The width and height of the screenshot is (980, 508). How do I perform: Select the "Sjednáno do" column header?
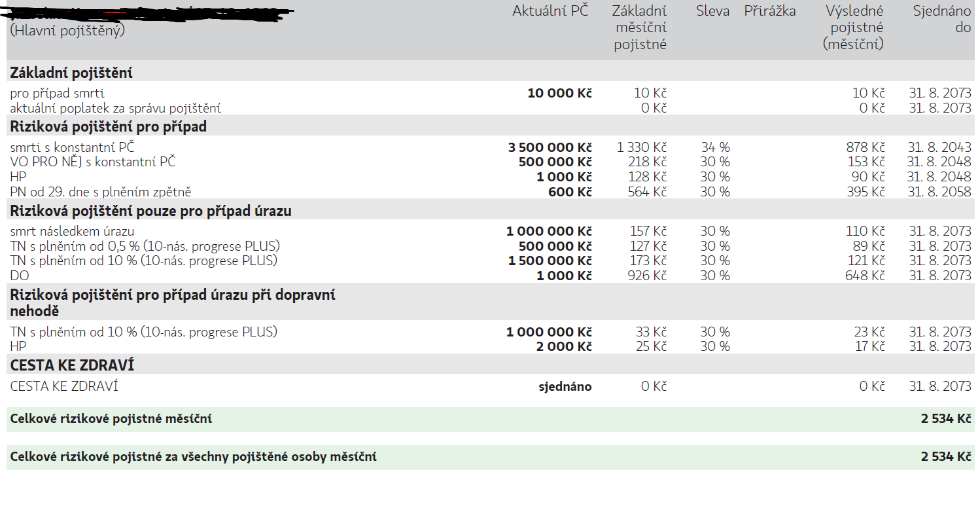click(x=942, y=20)
